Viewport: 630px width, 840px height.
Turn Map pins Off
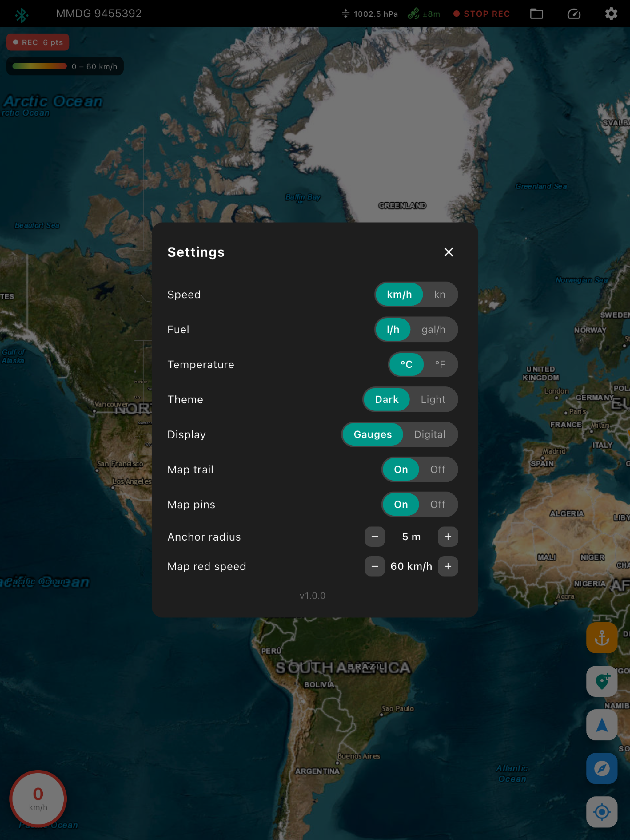tap(437, 504)
